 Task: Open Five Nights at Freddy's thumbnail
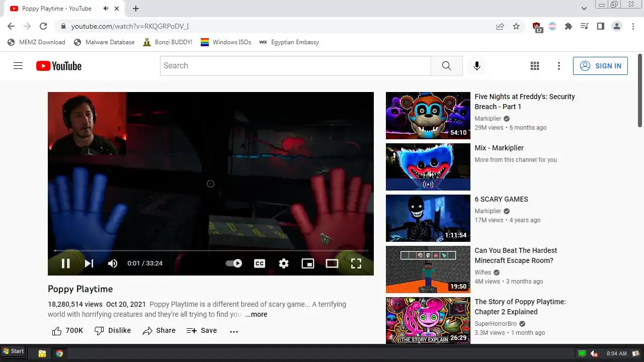tap(428, 116)
